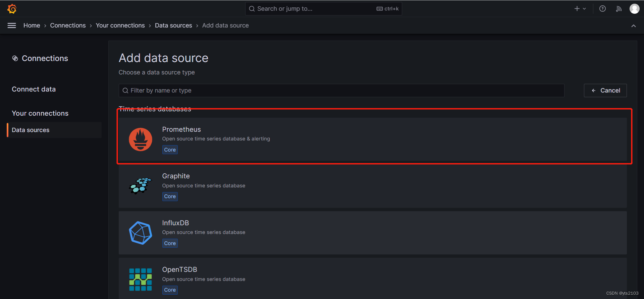
Task: Select Your connections in sidebar
Action: click(40, 113)
